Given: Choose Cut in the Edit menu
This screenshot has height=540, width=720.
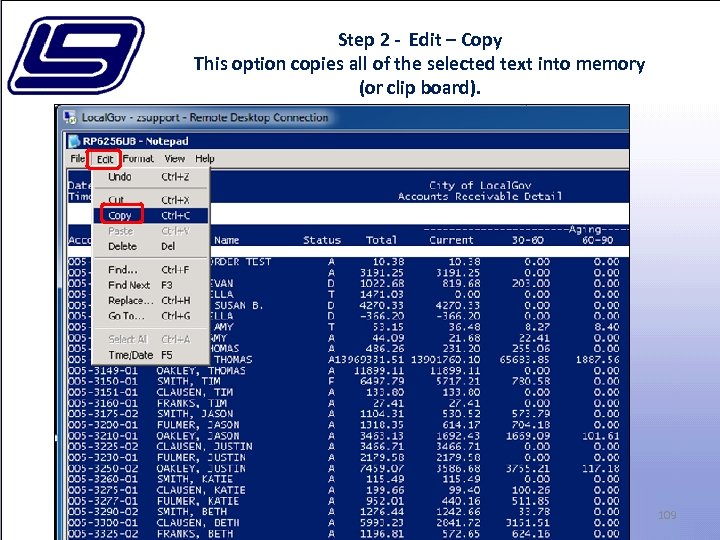Looking at the screenshot, I should tap(150, 200).
